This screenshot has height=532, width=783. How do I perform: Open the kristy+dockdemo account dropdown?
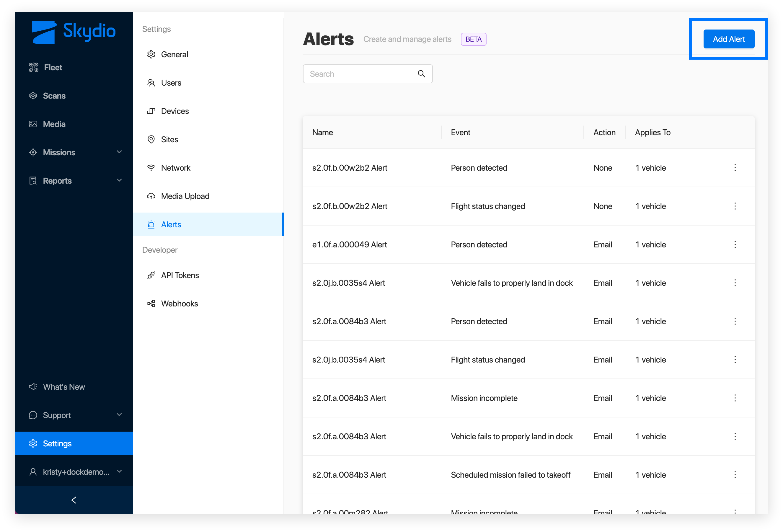(x=74, y=471)
